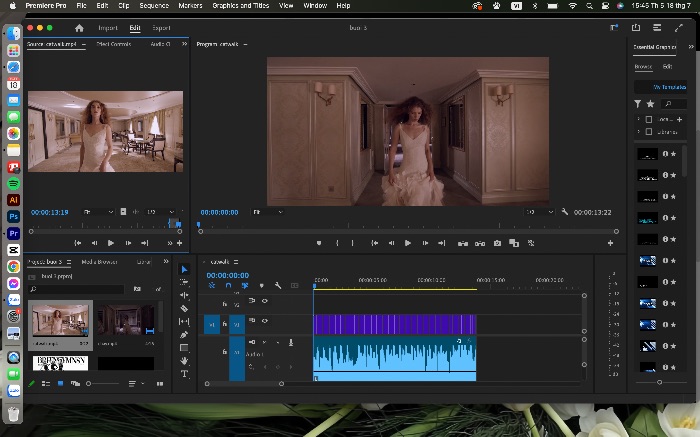Select the Slip tool
Image resolution: width=700 pixels, height=437 pixels.
click(x=184, y=321)
